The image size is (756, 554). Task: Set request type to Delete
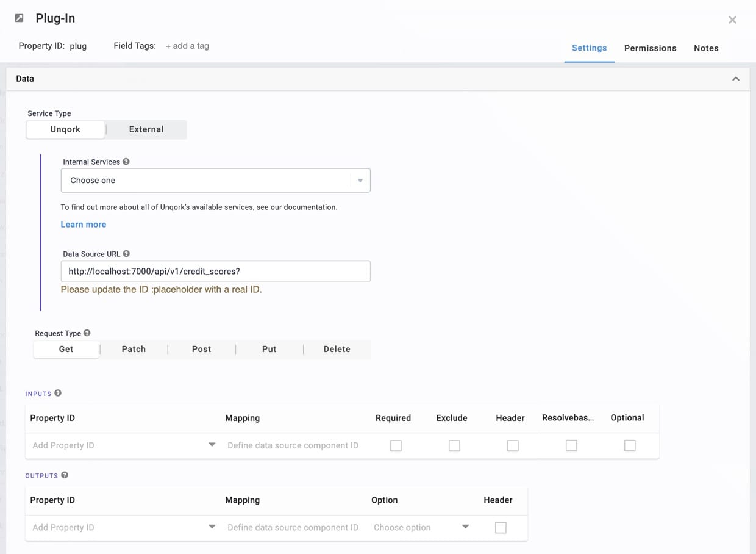[x=337, y=349]
